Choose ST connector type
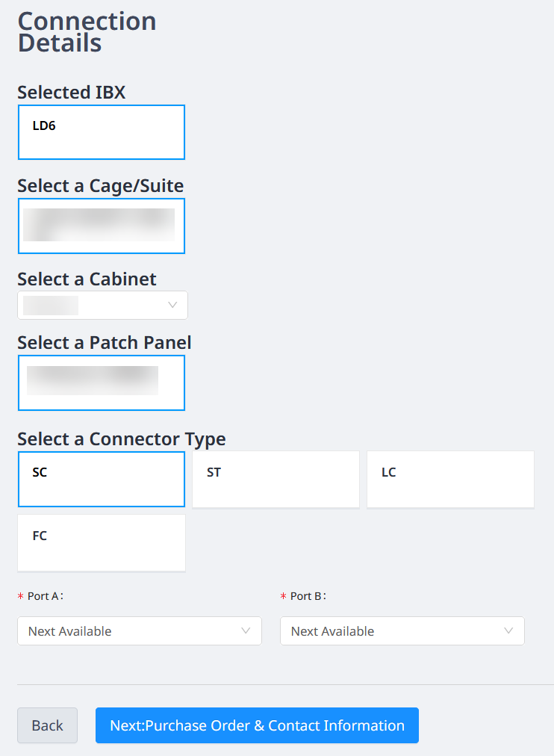The width and height of the screenshot is (554, 756). click(x=276, y=480)
